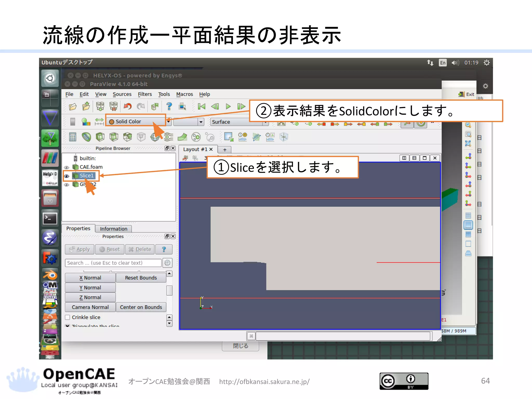
Task: Toggle visibility eye for Slice1
Action: [67, 176]
